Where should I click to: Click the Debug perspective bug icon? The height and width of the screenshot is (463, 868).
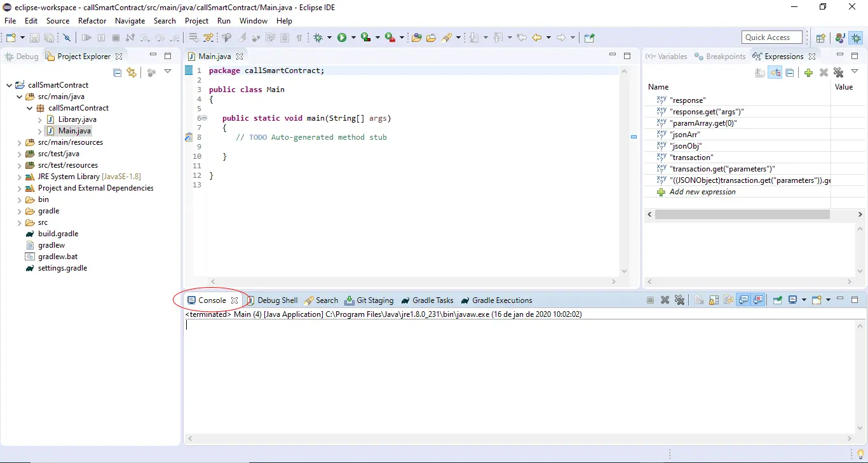tap(857, 38)
